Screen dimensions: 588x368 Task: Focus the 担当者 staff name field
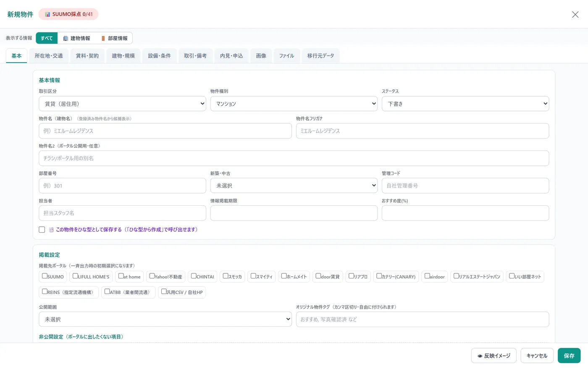tap(123, 213)
